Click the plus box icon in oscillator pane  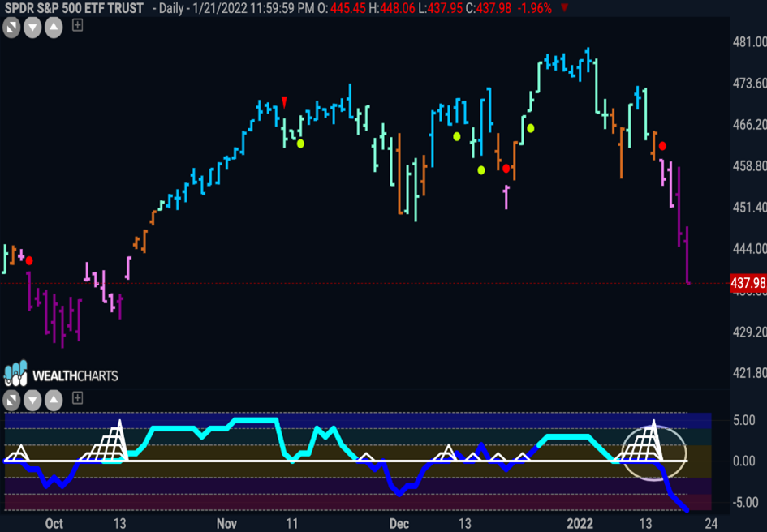tap(77, 398)
